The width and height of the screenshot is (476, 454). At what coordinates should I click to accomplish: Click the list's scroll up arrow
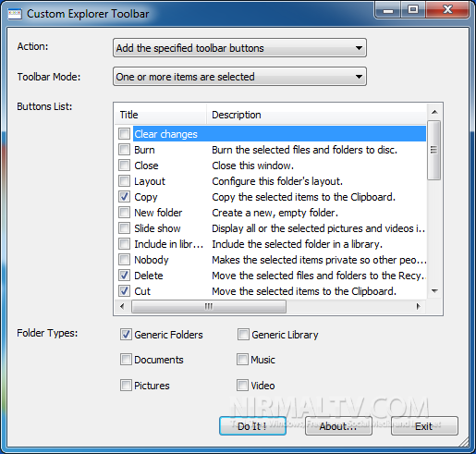coord(434,112)
